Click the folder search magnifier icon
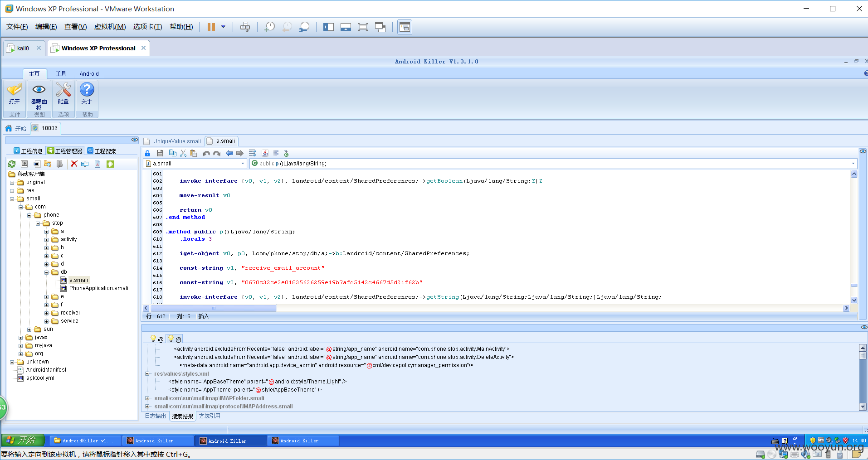This screenshot has height=460, width=868. [x=48, y=164]
